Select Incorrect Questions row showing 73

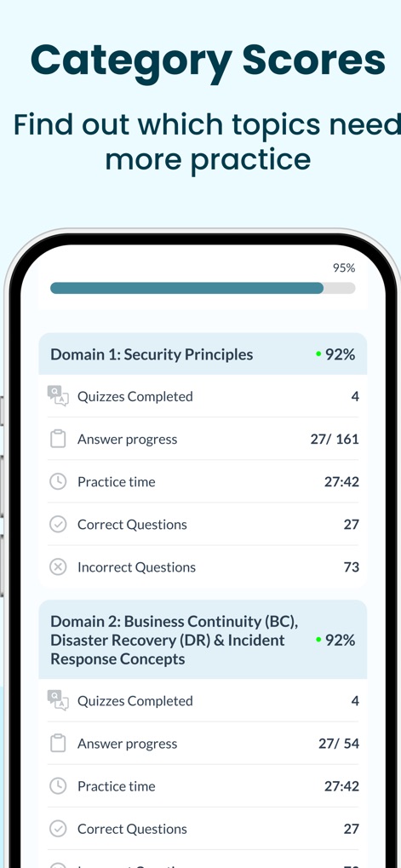pos(203,566)
